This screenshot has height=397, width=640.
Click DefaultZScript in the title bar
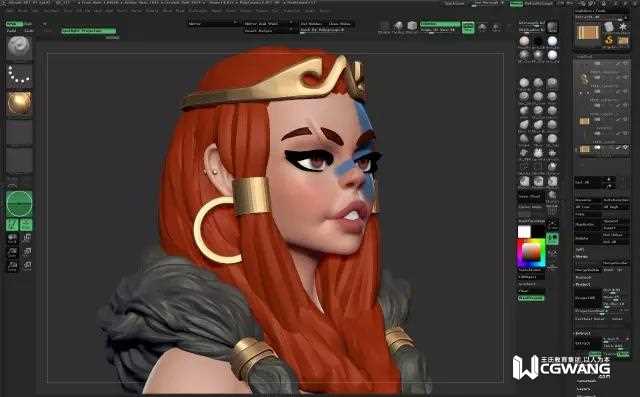coord(540,4)
